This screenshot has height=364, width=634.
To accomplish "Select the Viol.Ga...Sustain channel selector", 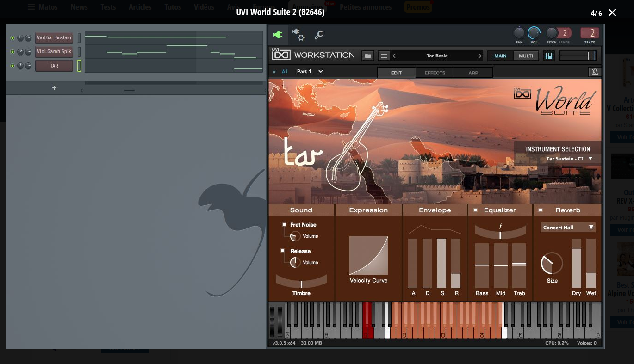I will [79, 38].
